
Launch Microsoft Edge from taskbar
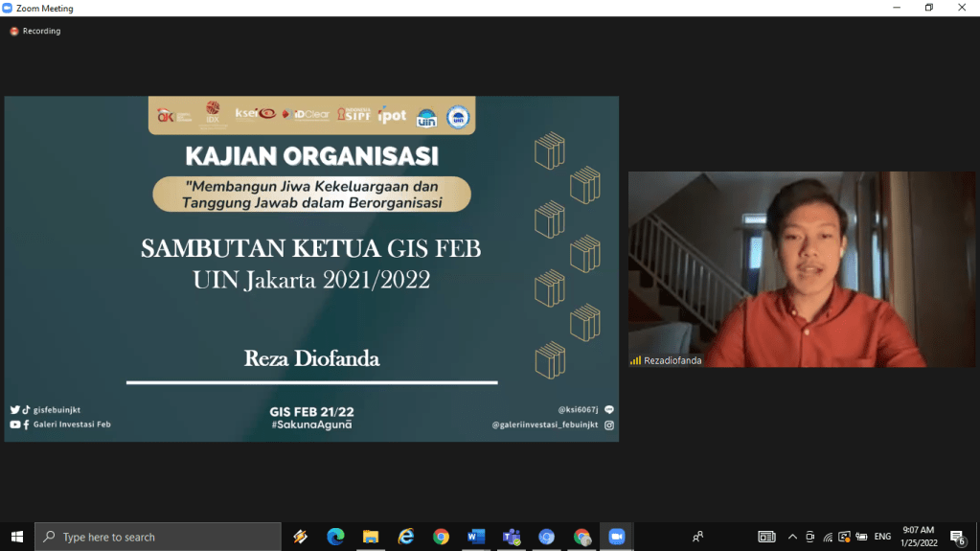click(335, 537)
